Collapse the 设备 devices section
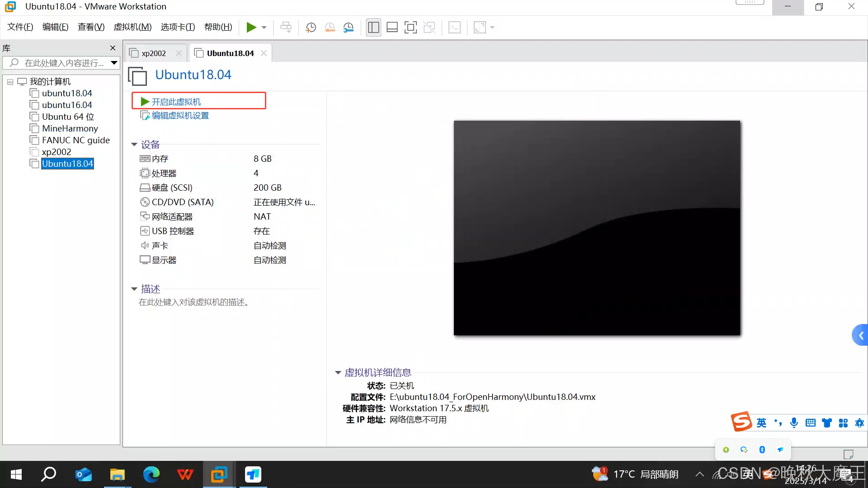Image resolution: width=868 pixels, height=488 pixels. pyautogui.click(x=134, y=145)
